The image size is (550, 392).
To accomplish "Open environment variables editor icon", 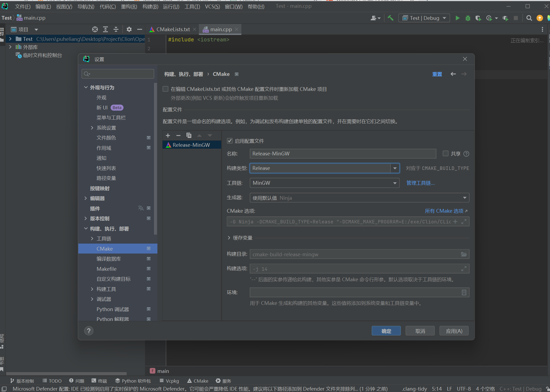I will [464, 293].
